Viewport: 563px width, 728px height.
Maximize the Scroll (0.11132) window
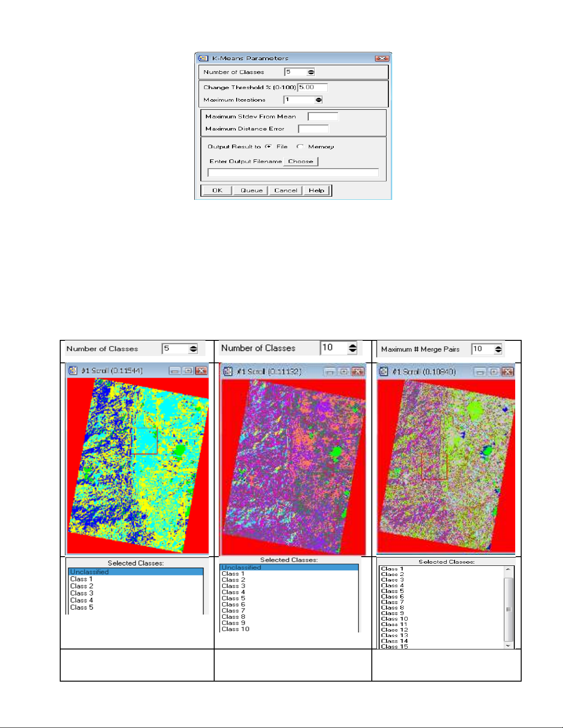[x=343, y=372]
